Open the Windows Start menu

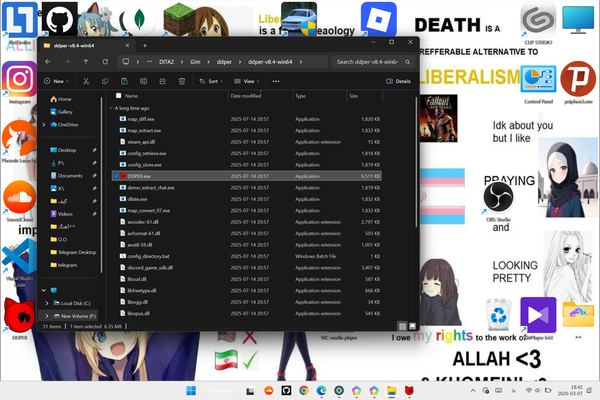pyautogui.click(x=191, y=390)
